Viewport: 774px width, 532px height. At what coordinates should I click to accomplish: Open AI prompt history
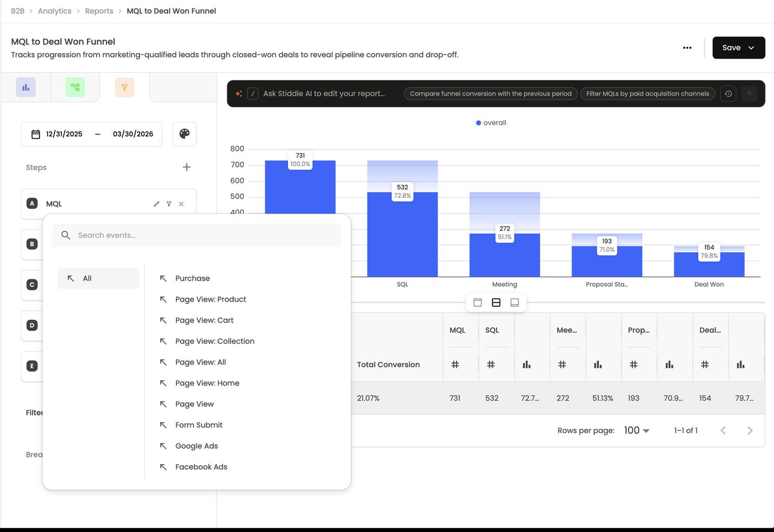[x=728, y=94]
